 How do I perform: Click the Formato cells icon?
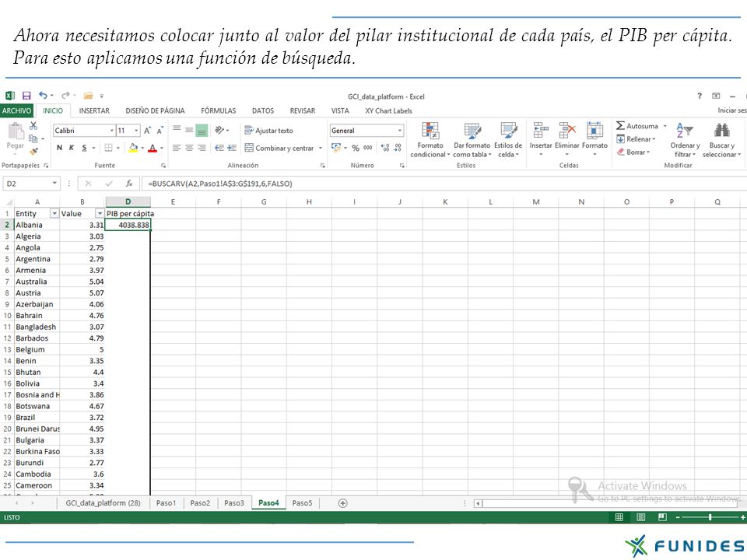(594, 130)
